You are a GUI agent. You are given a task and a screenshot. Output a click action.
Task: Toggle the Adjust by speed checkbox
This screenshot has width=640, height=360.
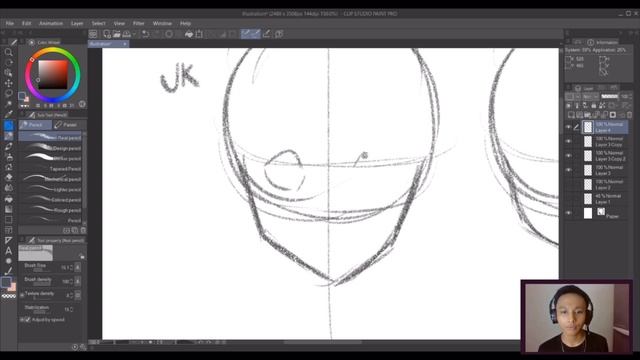(28, 320)
